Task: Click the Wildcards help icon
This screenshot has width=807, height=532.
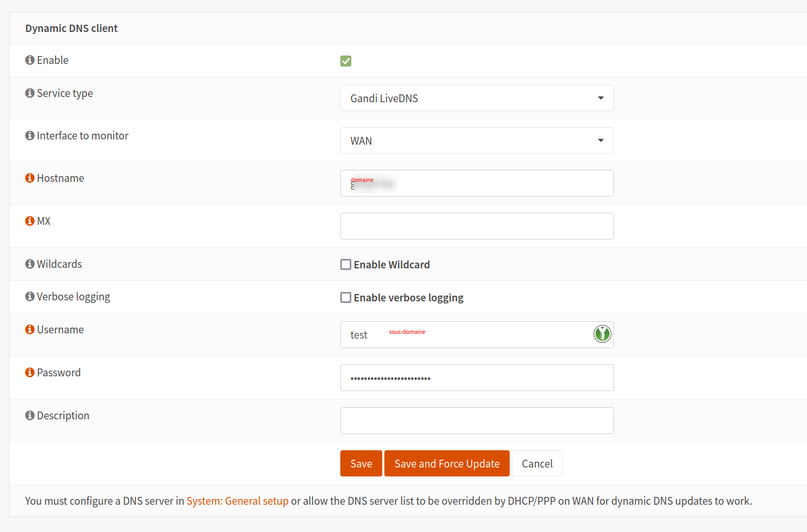Action: click(x=30, y=264)
